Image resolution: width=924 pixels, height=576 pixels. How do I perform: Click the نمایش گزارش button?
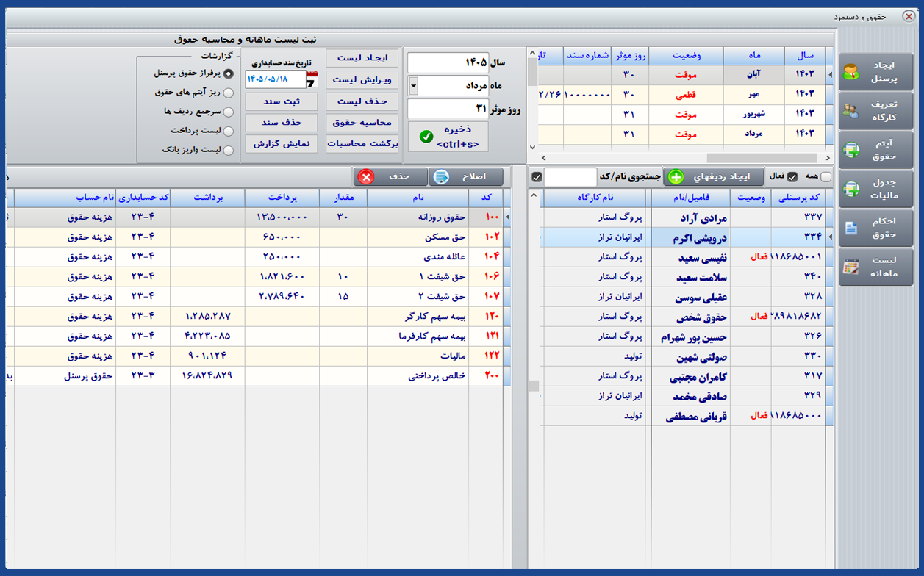(x=282, y=143)
